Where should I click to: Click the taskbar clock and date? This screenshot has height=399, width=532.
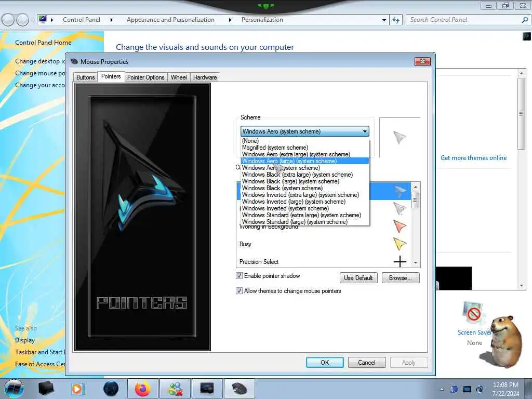pyautogui.click(x=506, y=389)
